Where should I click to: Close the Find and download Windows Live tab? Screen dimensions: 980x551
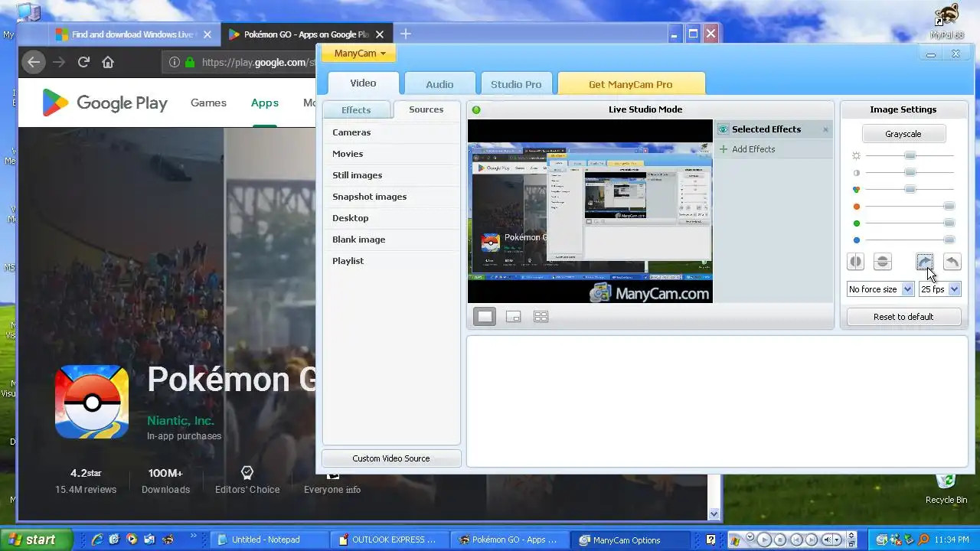click(207, 34)
